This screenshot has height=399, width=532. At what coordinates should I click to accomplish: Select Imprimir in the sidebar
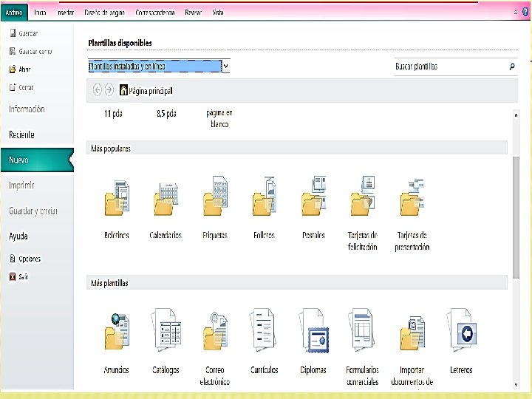click(21, 185)
